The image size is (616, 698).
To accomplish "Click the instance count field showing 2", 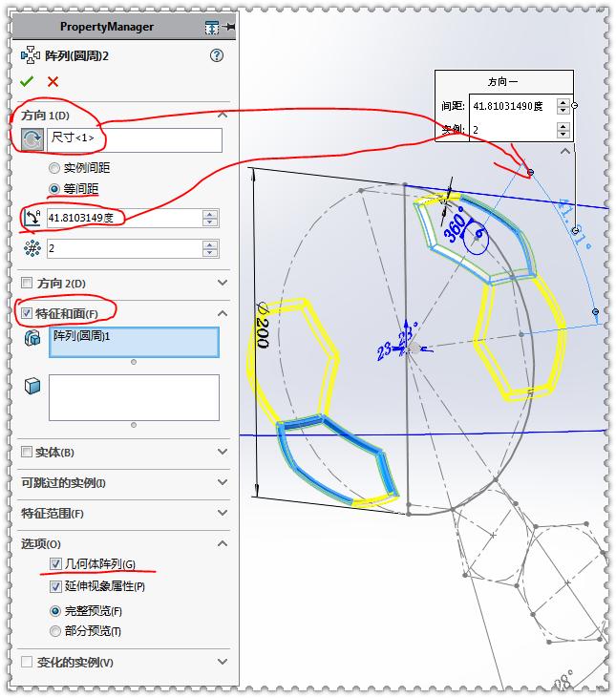I will 124,248.
